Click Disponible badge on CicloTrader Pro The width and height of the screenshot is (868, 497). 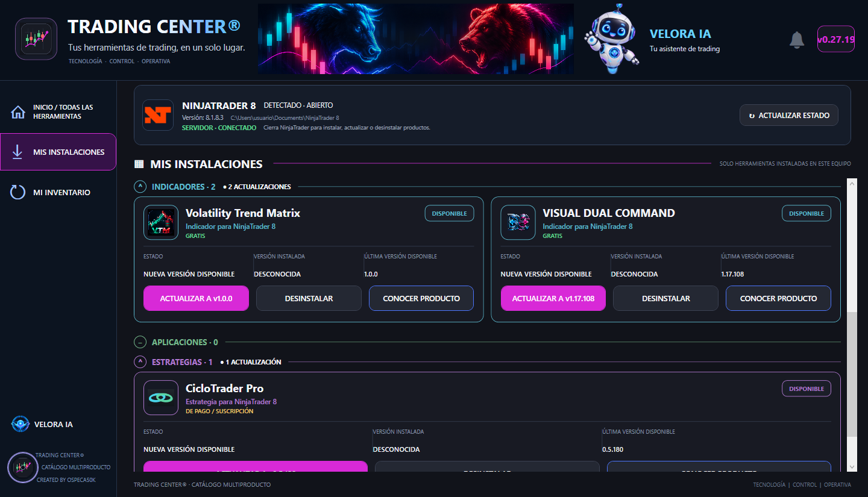point(807,389)
